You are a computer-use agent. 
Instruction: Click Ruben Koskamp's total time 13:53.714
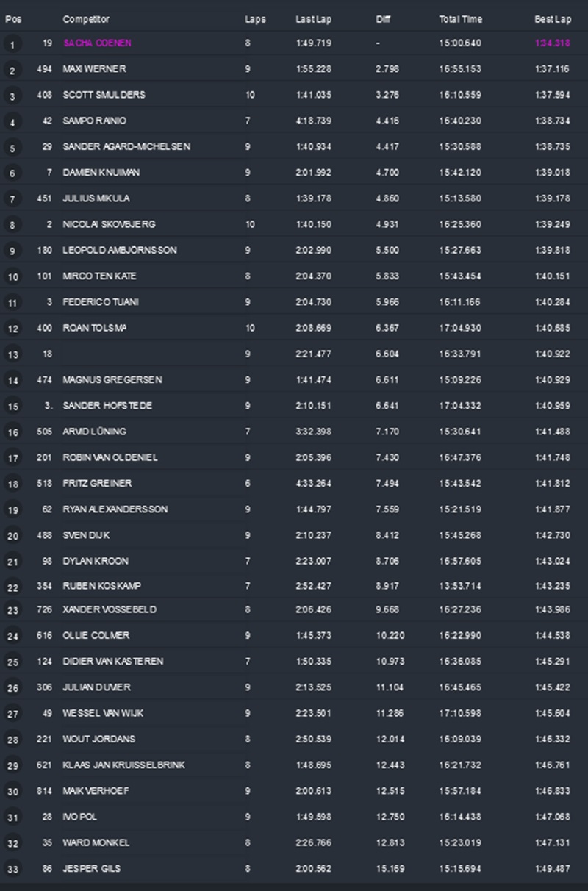(460, 587)
